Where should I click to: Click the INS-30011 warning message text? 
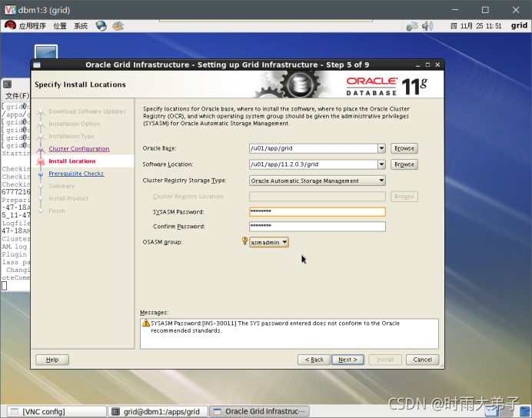tap(275, 327)
